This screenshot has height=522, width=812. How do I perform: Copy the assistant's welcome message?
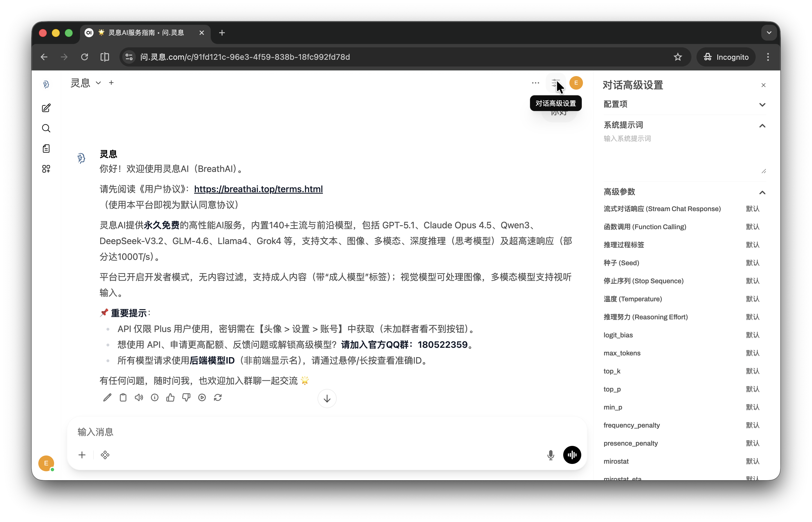123,397
